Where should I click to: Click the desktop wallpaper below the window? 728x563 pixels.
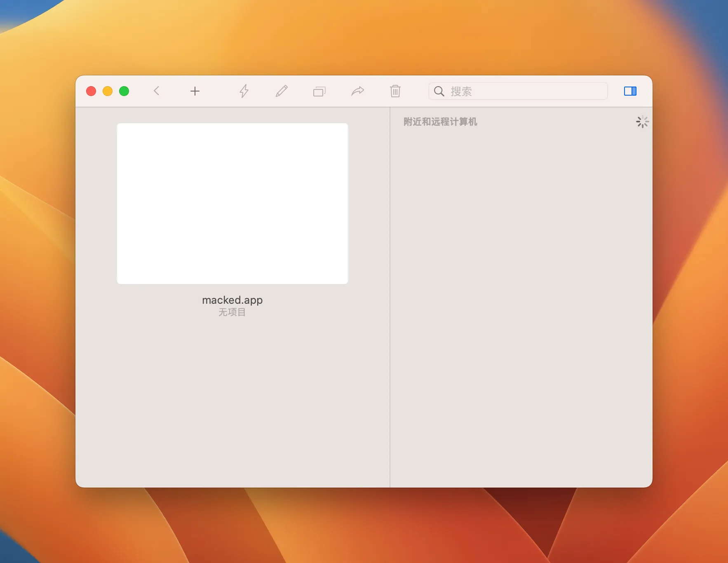[x=363, y=528]
